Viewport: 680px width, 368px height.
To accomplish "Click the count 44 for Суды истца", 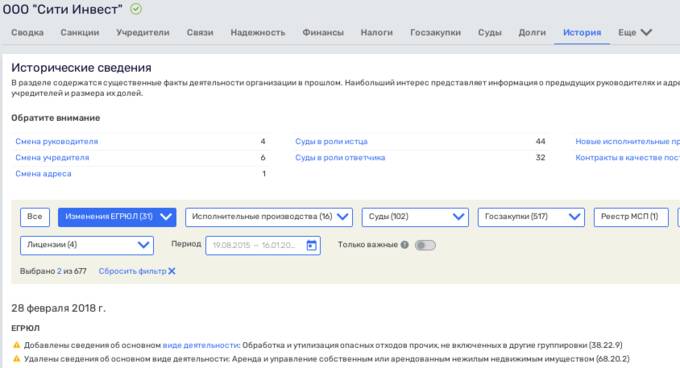I will [540, 141].
